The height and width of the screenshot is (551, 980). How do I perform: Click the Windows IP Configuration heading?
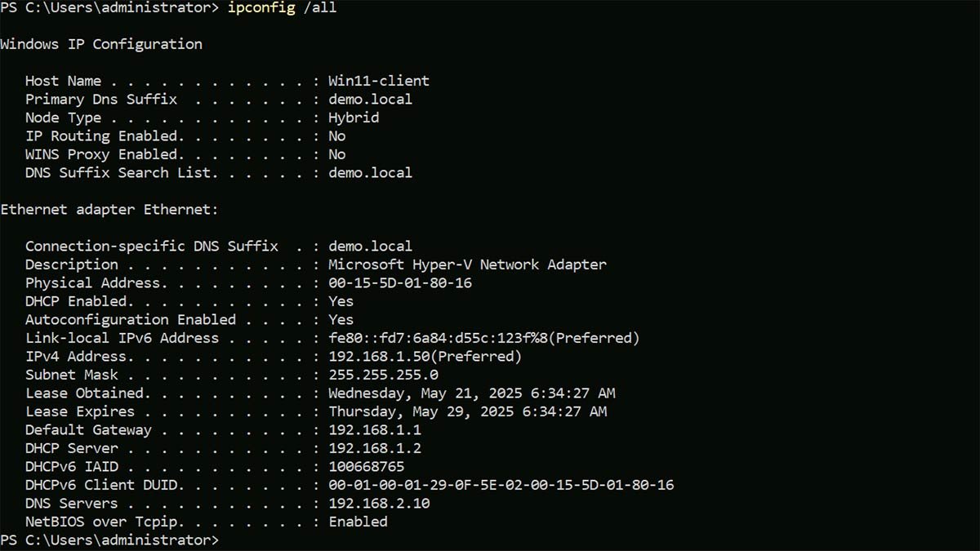[x=101, y=44]
